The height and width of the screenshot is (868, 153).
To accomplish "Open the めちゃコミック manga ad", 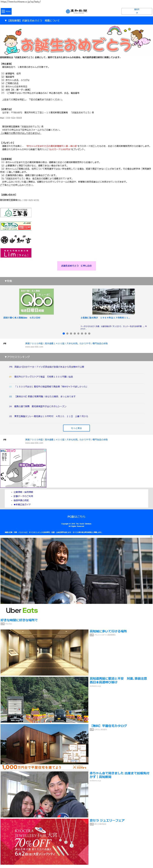I will coord(23,468).
